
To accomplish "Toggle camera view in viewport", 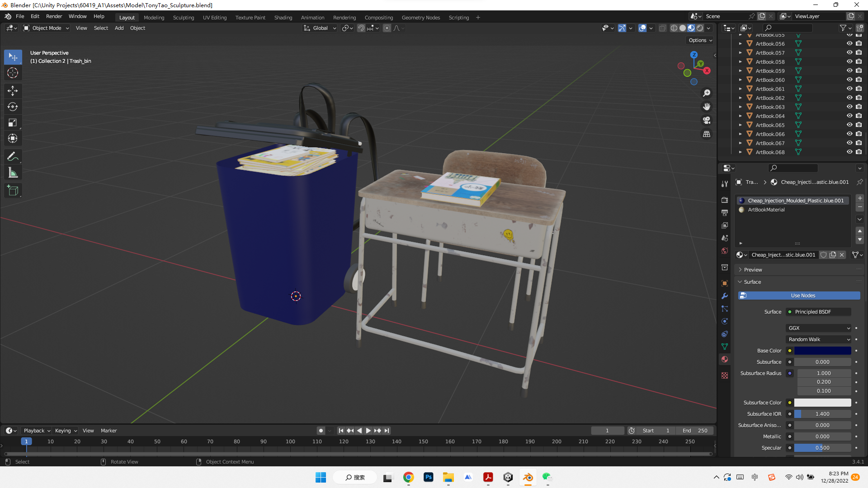I will [x=706, y=121].
